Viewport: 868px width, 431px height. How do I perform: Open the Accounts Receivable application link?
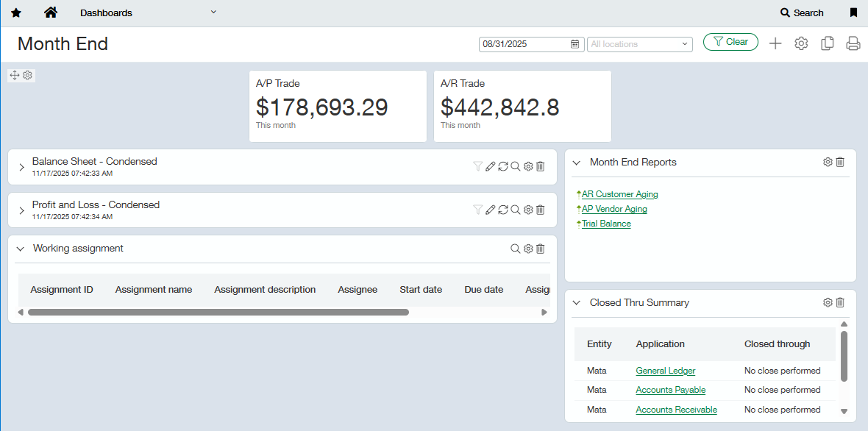pos(677,410)
